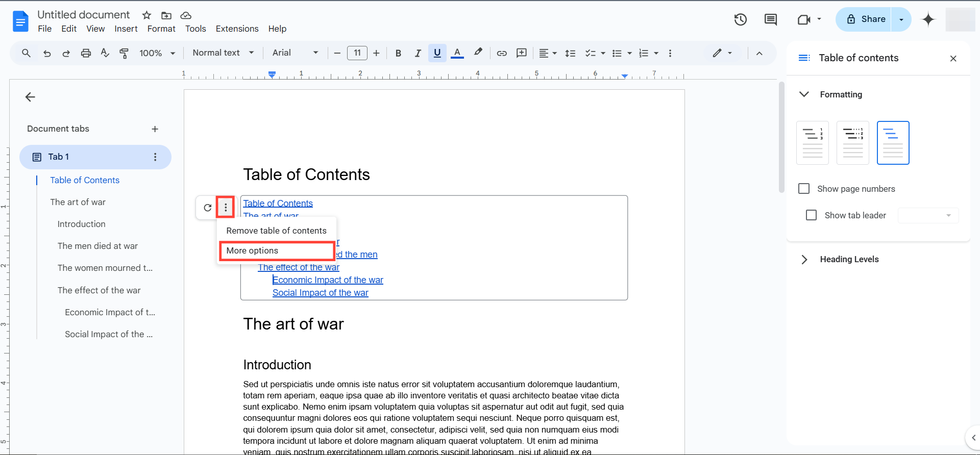Click the Share button
The height and width of the screenshot is (455, 980).
866,19
